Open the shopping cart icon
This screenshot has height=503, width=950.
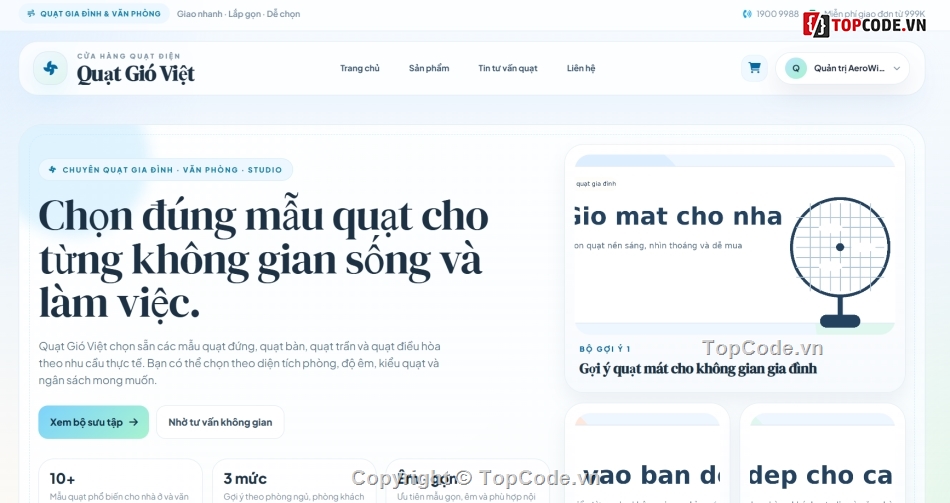coord(754,68)
